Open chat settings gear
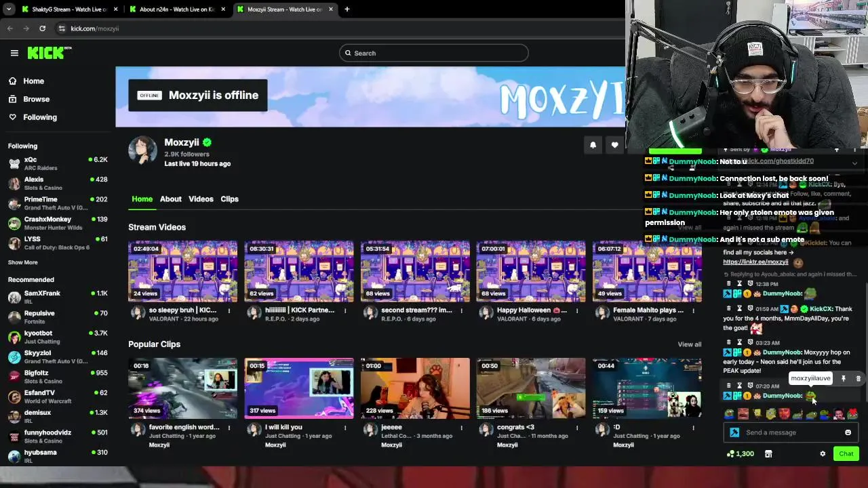The image size is (868, 488). [823, 454]
